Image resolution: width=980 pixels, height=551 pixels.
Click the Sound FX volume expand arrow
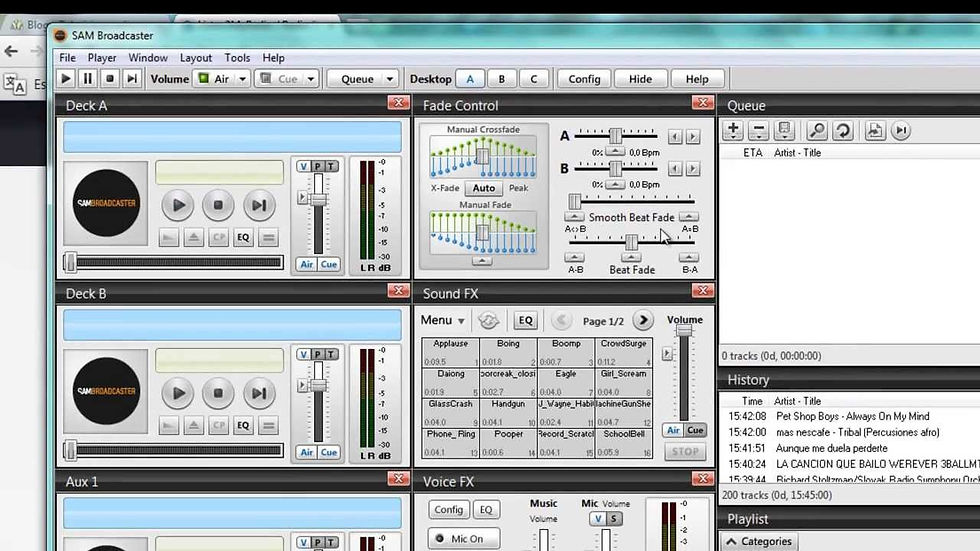[667, 354]
